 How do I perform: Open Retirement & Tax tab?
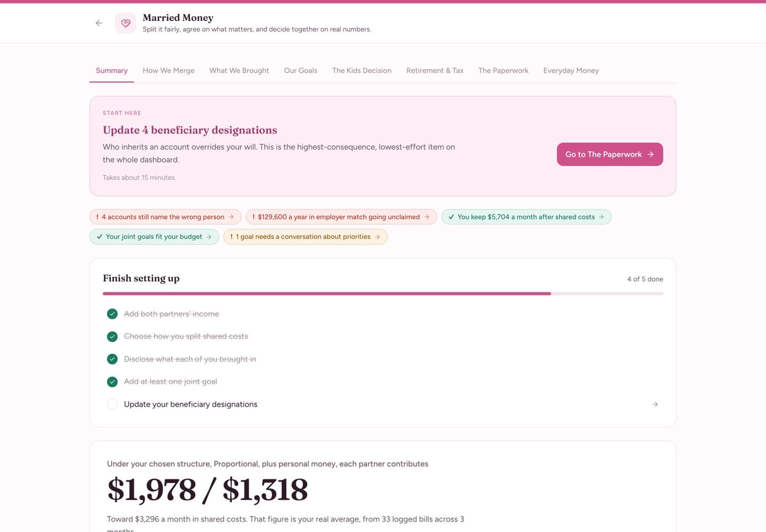pyautogui.click(x=435, y=71)
